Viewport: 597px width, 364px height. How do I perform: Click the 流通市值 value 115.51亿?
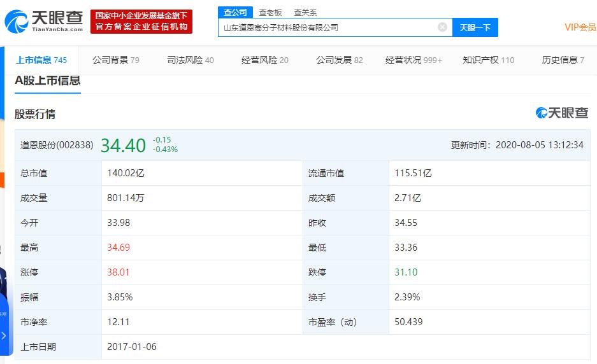click(413, 173)
